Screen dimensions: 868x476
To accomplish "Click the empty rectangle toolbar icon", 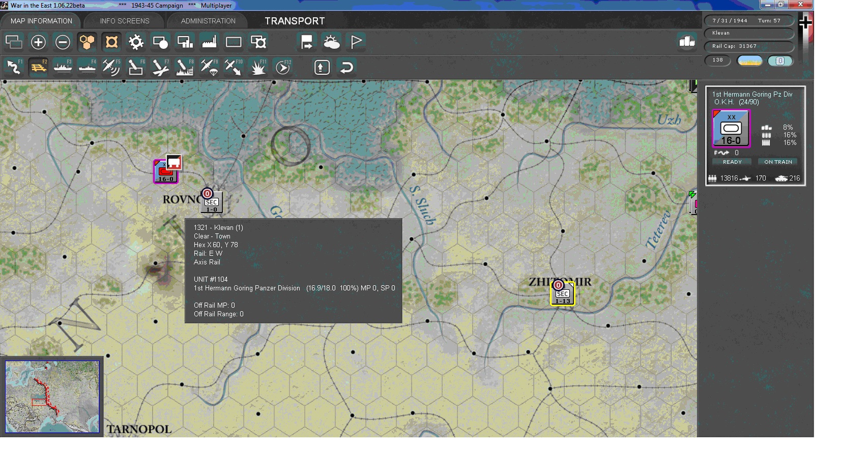I will click(x=234, y=42).
